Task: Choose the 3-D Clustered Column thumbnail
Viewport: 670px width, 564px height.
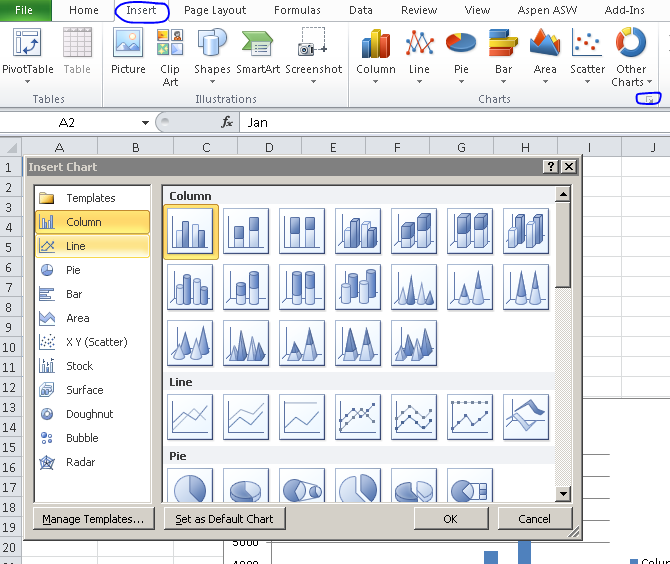Action: tap(358, 231)
